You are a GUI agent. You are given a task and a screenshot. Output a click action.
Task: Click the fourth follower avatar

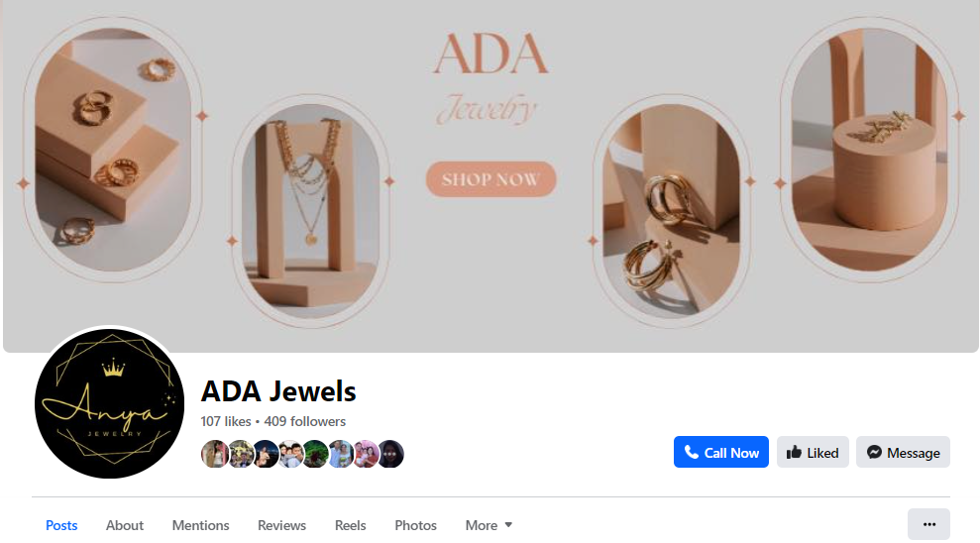tap(290, 454)
